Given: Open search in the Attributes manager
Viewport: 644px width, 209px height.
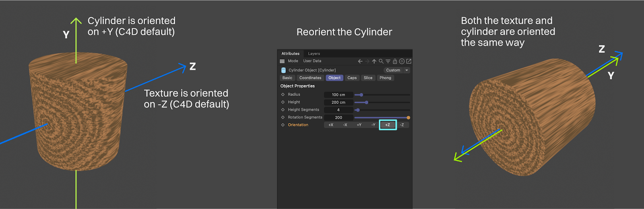Looking at the screenshot, I should (x=381, y=61).
